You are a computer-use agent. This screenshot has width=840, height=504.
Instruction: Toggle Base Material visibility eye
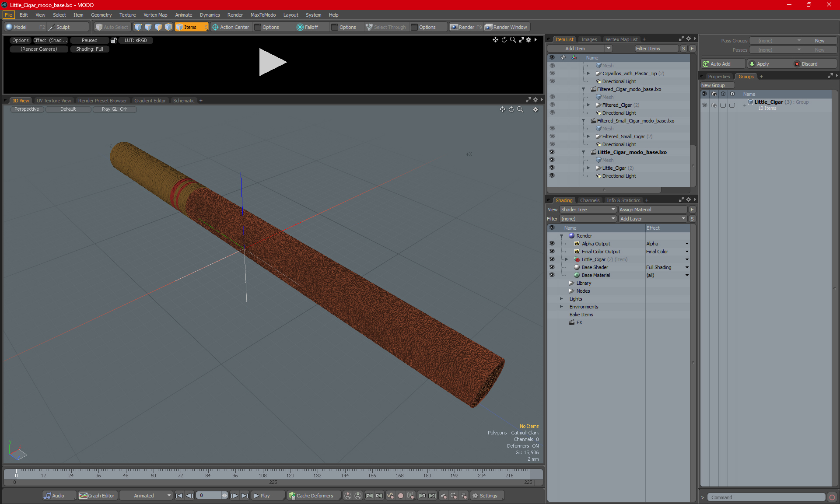(x=552, y=275)
